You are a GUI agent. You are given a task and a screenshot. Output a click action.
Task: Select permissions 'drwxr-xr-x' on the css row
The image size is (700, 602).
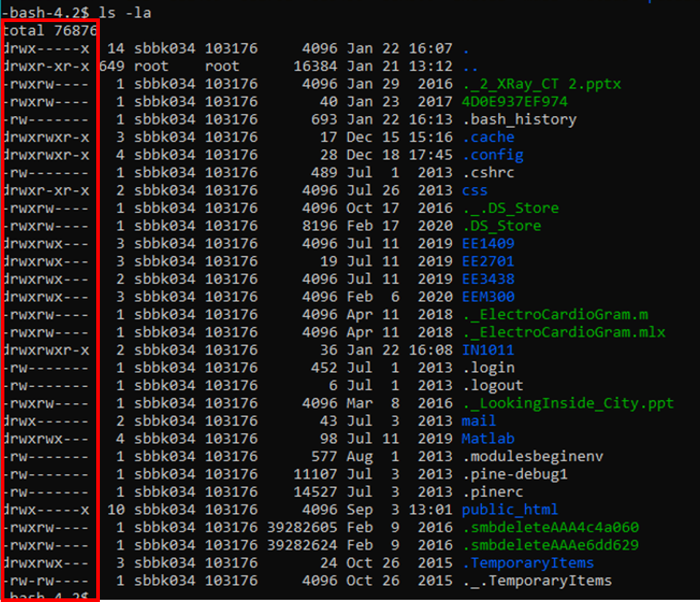(x=46, y=191)
